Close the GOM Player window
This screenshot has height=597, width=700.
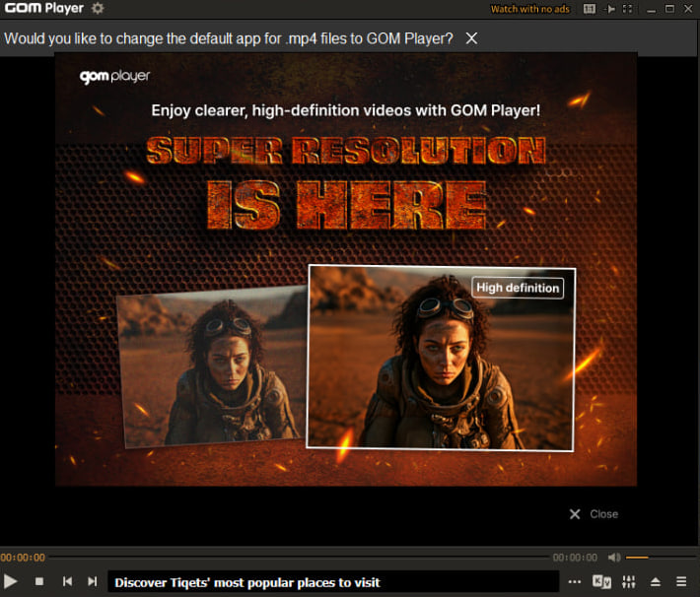pos(688,9)
